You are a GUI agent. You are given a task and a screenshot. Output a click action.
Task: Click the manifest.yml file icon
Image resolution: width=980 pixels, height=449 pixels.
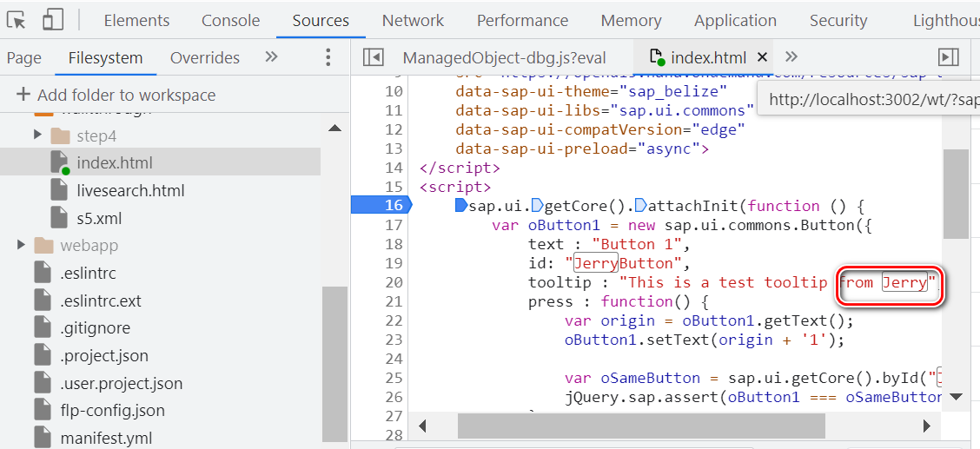tap(43, 437)
